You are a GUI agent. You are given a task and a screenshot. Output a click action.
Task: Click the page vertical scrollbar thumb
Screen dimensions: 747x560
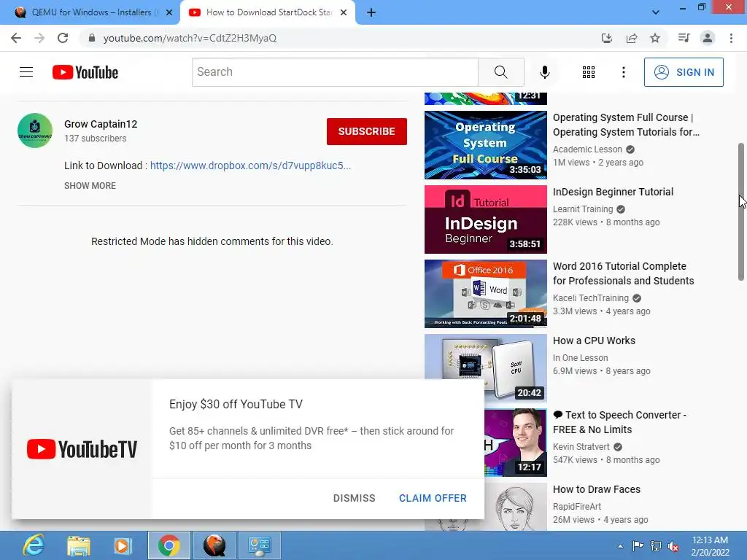[x=741, y=211]
